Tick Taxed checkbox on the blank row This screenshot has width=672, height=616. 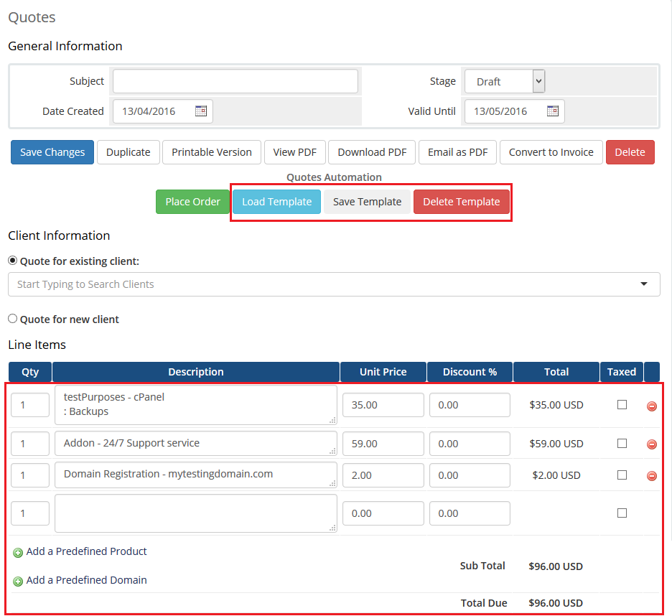[622, 513]
